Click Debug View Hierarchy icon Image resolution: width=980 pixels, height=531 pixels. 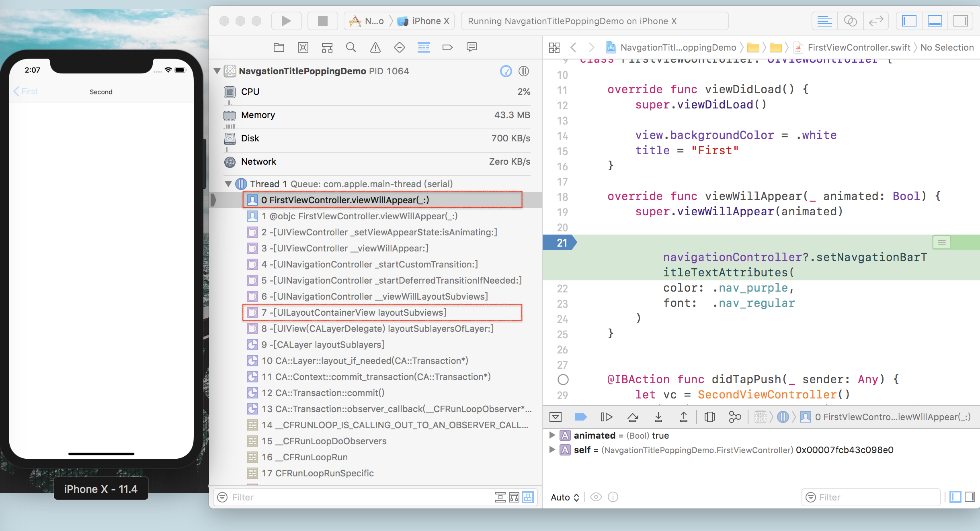709,417
